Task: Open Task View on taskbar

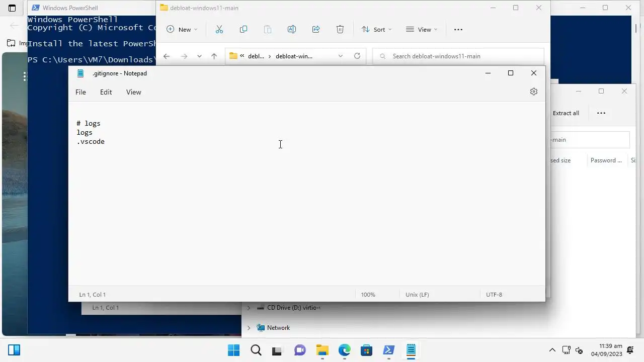Action: (277, 350)
